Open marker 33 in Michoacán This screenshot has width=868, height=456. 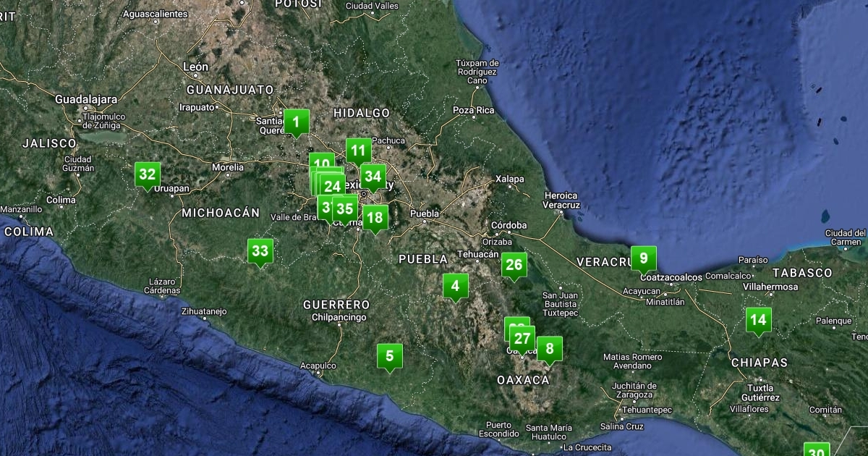click(x=260, y=252)
